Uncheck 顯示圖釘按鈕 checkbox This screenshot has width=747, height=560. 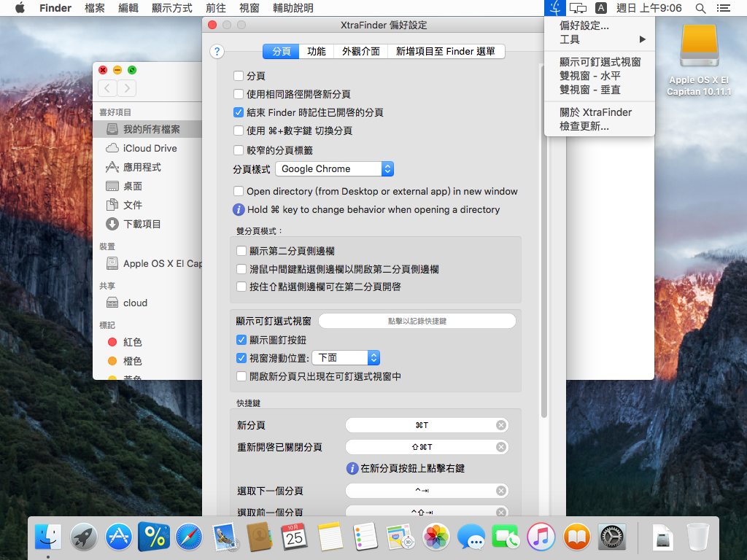pos(241,340)
